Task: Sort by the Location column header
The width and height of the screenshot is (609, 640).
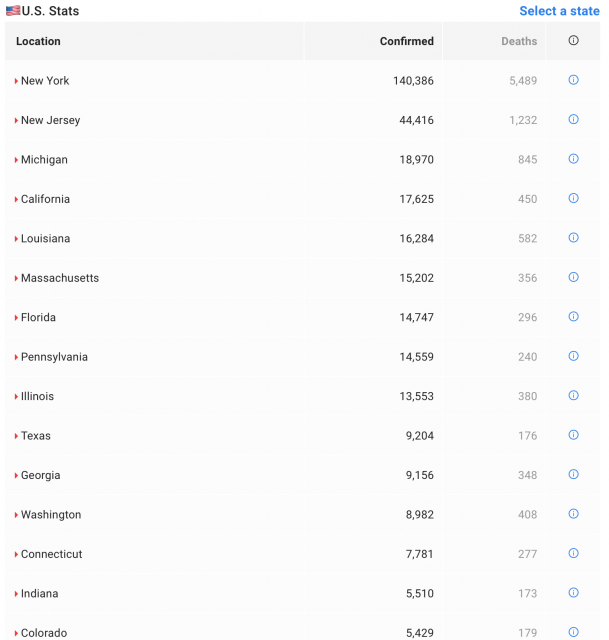Action: coord(38,41)
